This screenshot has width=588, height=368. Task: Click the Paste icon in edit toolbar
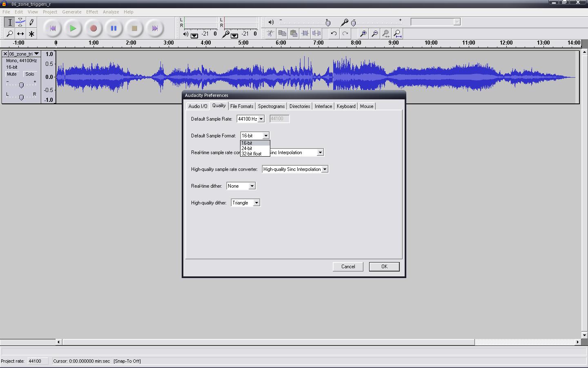pos(293,34)
